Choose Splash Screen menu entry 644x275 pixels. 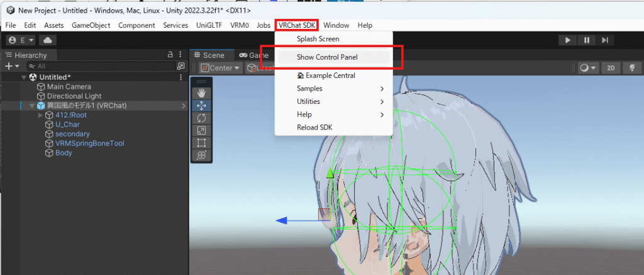[x=333, y=39]
